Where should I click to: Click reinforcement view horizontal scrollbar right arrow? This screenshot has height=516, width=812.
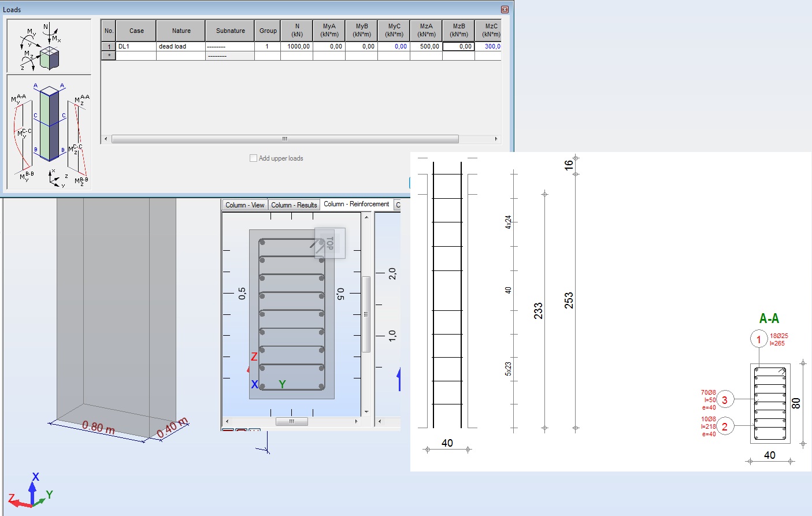click(x=357, y=421)
